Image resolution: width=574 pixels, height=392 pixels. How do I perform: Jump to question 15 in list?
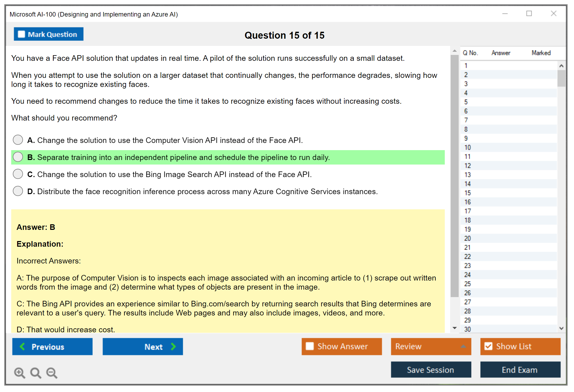(468, 193)
